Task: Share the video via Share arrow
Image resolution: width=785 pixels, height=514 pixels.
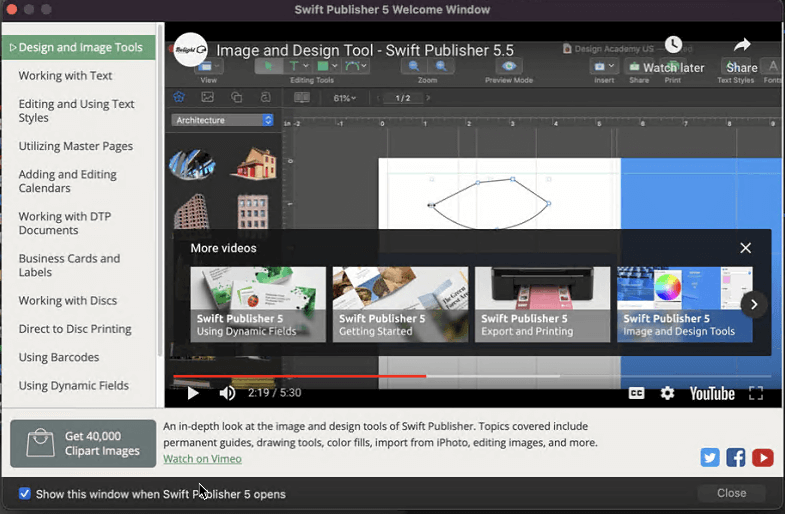Action: [742, 45]
